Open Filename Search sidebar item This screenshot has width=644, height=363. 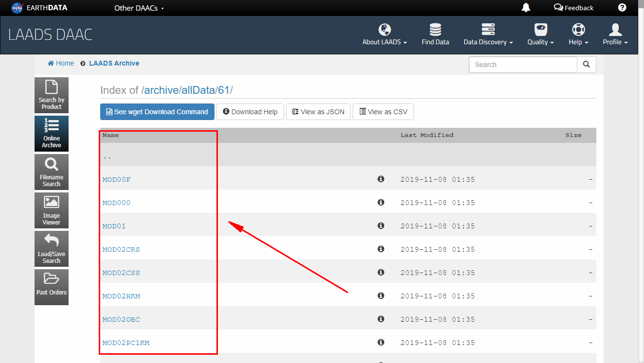pyautogui.click(x=52, y=172)
